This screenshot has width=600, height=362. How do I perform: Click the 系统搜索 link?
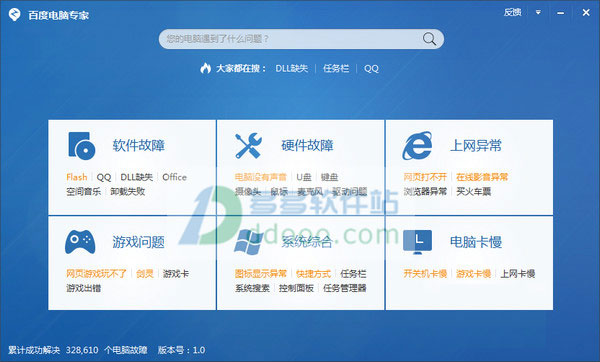[252, 288]
